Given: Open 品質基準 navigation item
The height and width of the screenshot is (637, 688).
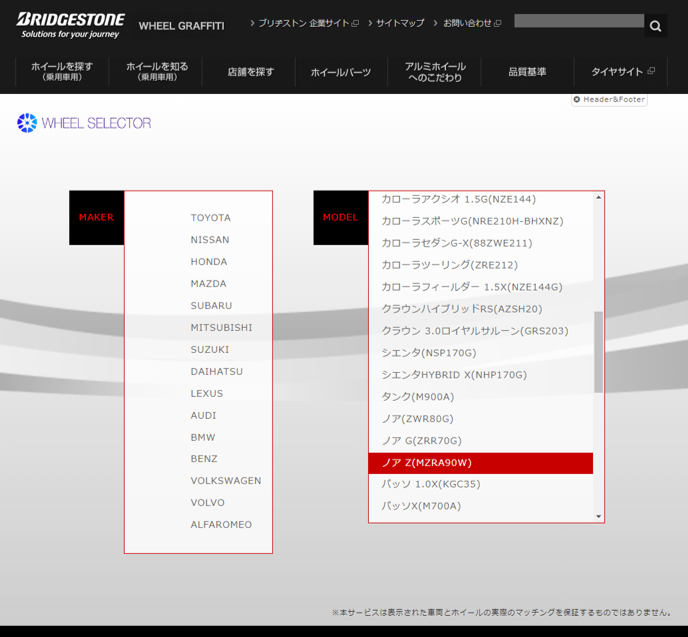Looking at the screenshot, I should click(x=527, y=72).
